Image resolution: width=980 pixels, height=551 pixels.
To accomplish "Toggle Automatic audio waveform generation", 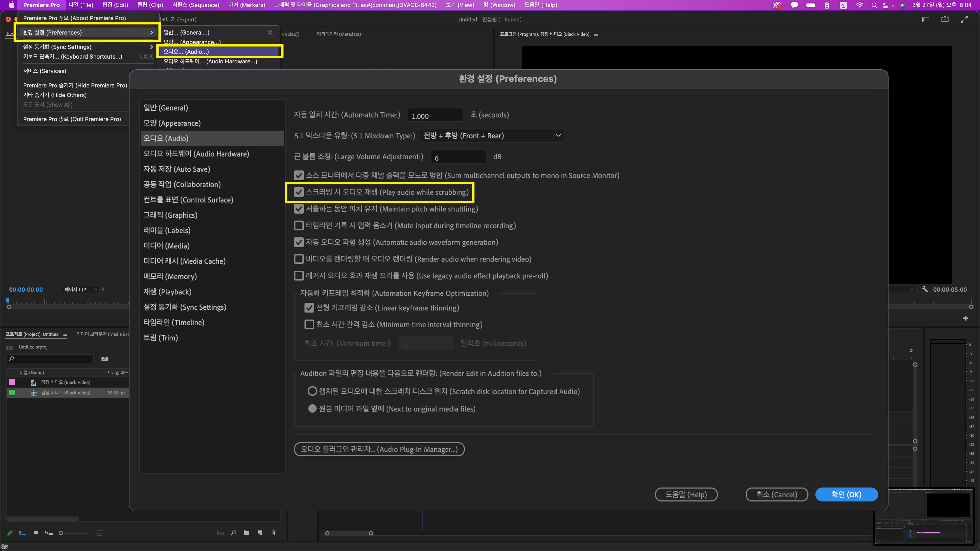I will 299,242.
